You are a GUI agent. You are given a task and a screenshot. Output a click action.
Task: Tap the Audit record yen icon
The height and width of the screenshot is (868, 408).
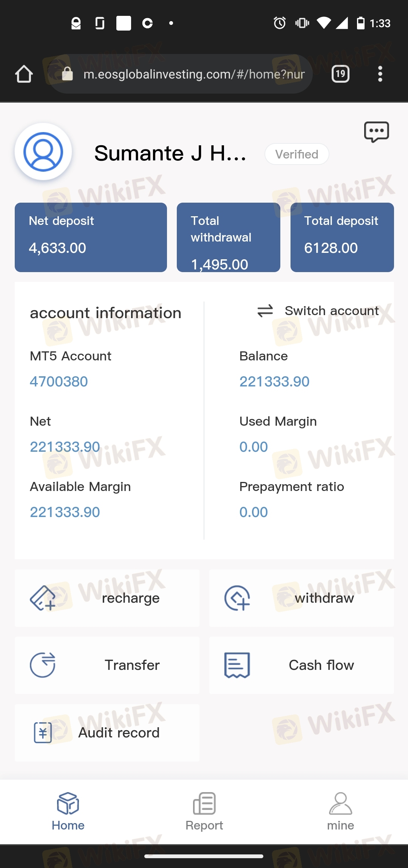43,733
